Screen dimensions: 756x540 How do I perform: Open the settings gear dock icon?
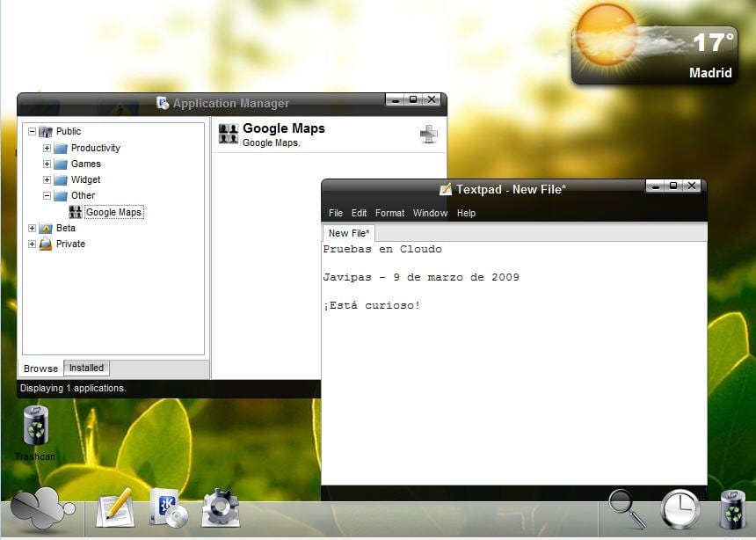click(220, 507)
